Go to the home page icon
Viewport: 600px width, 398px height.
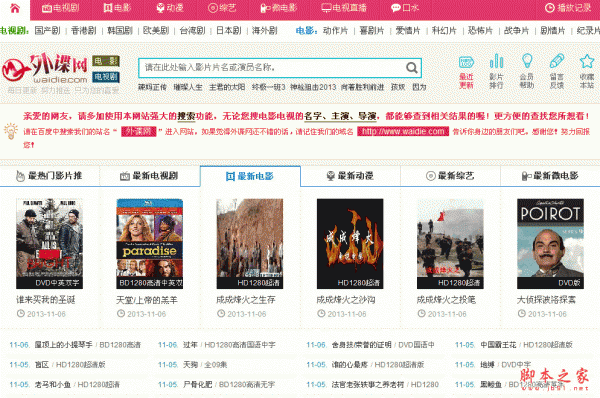pyautogui.click(x=15, y=8)
